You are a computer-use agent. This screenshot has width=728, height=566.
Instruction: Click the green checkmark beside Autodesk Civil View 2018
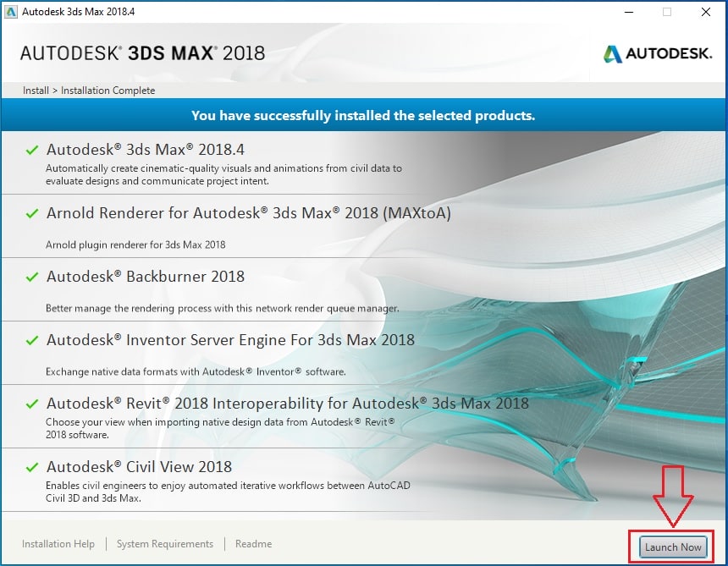31,467
